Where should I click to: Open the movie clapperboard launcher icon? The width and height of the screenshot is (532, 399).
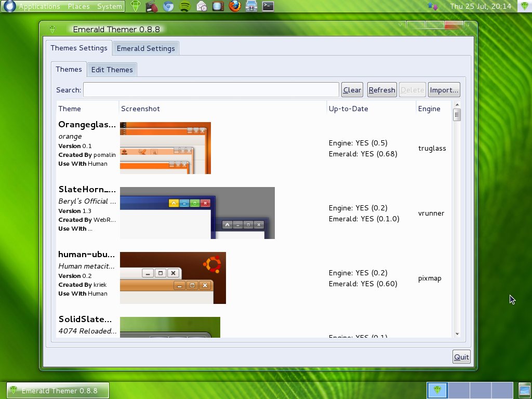152,6
